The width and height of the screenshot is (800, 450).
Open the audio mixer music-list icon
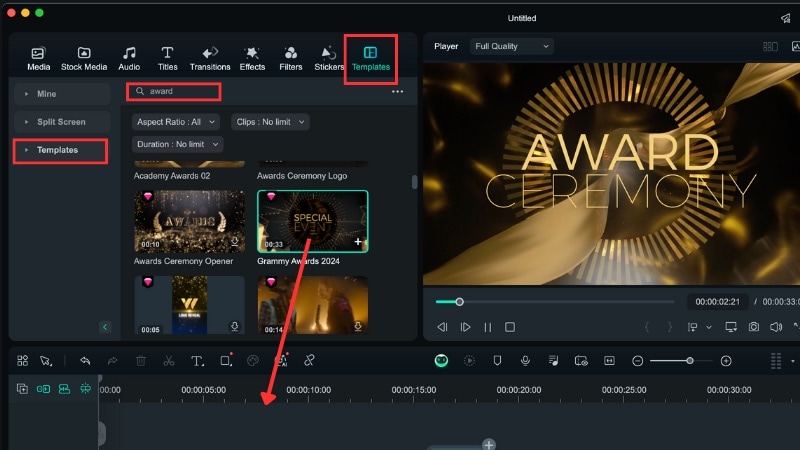click(553, 361)
